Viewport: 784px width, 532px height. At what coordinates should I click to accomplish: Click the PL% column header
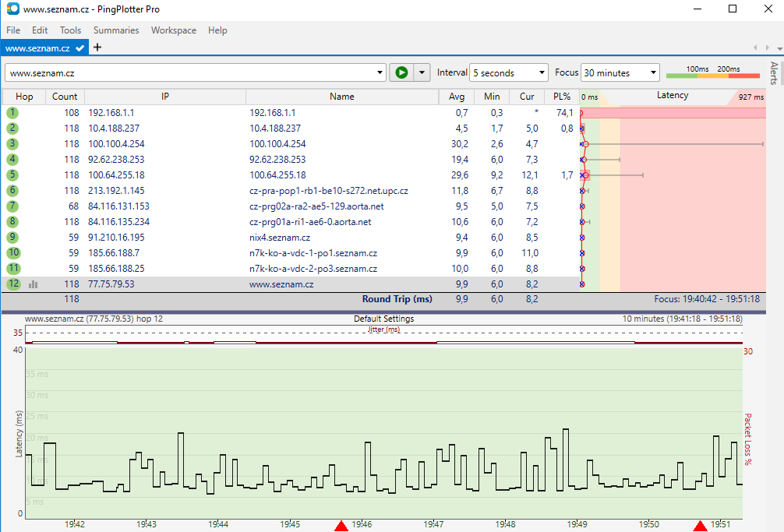coord(562,97)
